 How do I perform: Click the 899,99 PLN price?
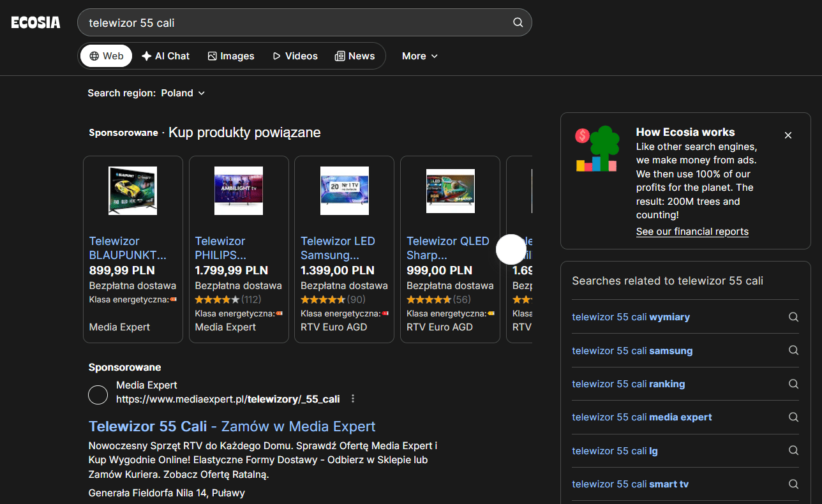tap(122, 271)
